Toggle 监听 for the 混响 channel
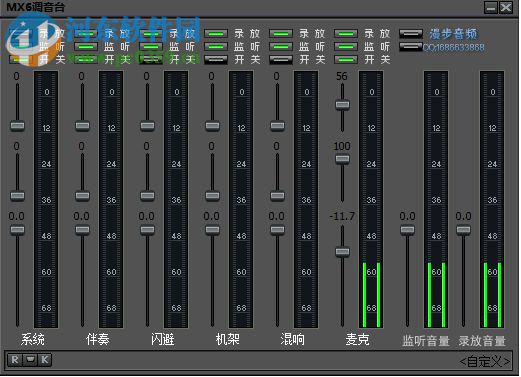The image size is (521, 377). pyautogui.click(x=281, y=47)
